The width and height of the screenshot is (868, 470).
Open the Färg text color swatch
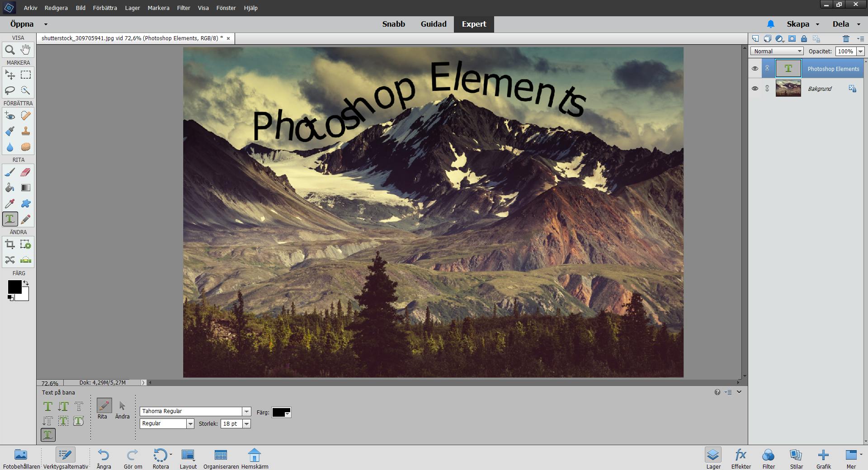pyautogui.click(x=281, y=412)
